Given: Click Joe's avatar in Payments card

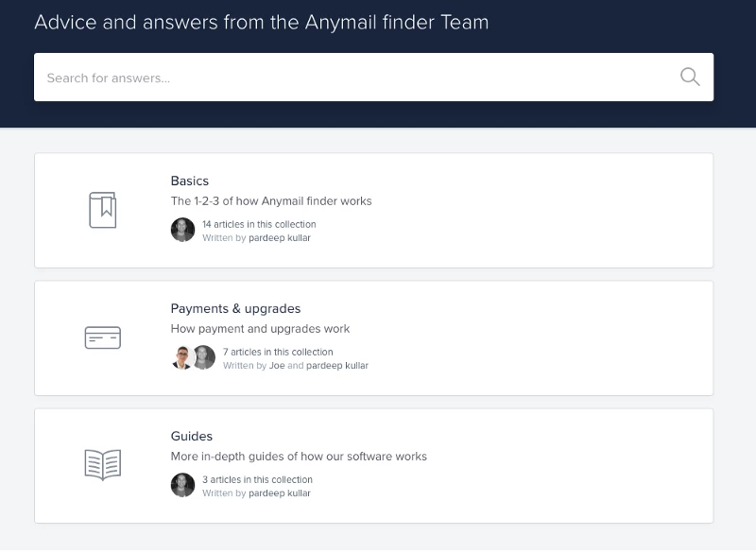Looking at the screenshot, I should click(181, 357).
